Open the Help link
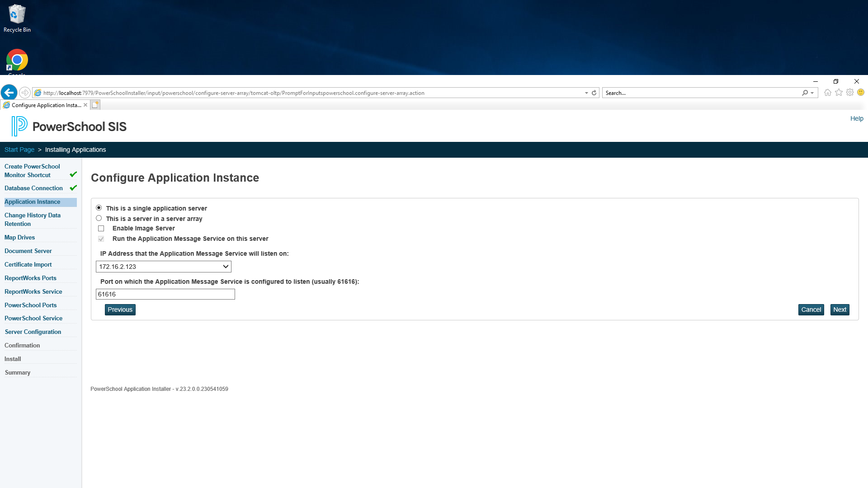This screenshot has width=868, height=488. 857,118
